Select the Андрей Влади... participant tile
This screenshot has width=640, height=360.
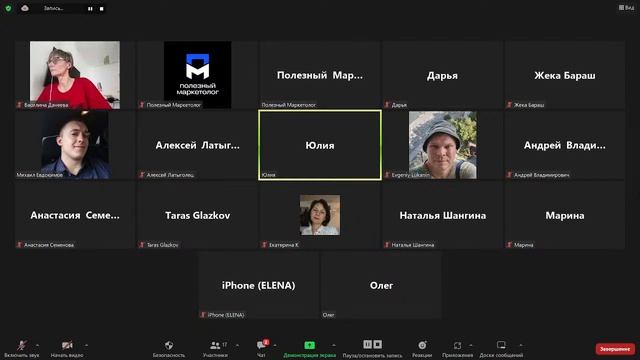point(565,145)
